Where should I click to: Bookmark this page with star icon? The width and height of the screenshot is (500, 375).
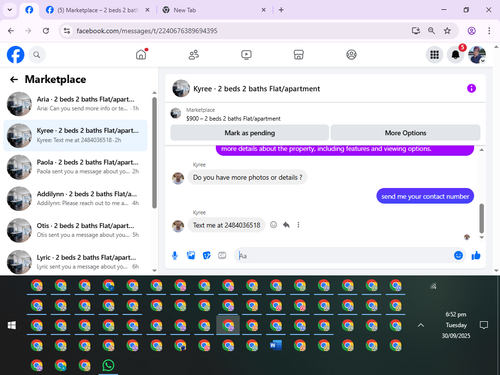447,31
